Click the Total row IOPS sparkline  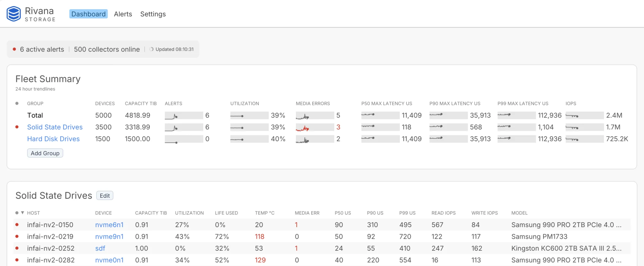pos(585,115)
